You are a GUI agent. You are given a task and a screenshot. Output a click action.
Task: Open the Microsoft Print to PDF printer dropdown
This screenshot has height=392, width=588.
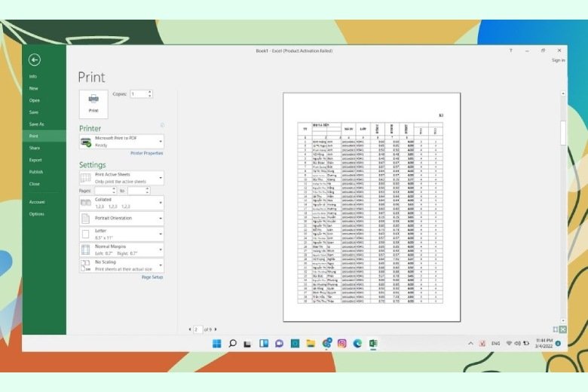coord(121,142)
